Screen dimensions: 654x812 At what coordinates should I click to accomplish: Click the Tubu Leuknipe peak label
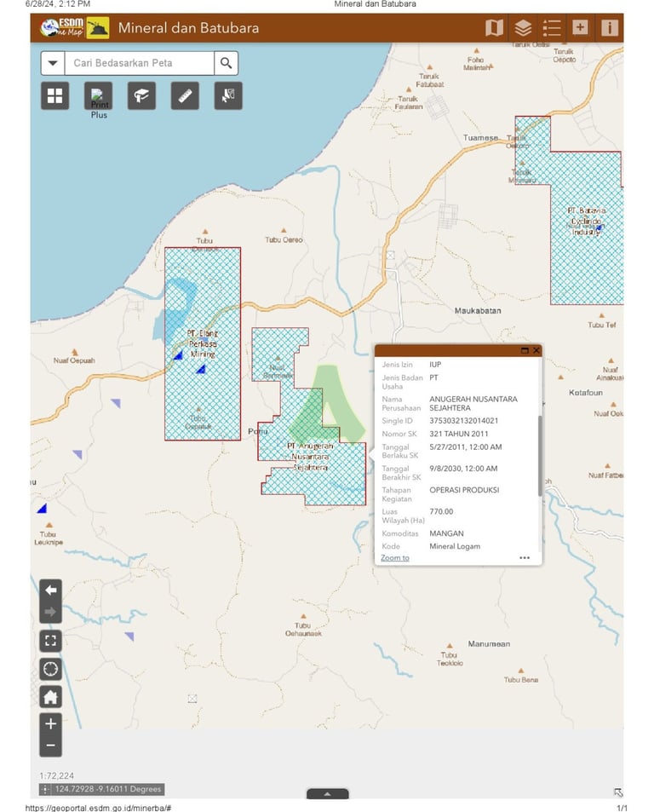49,538
